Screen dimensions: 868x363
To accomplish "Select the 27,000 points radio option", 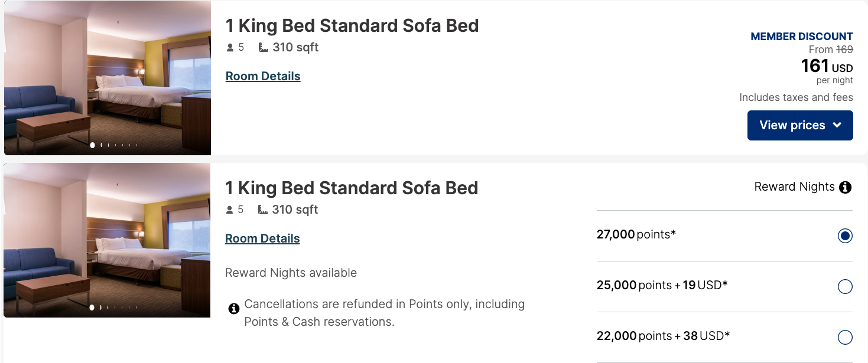I will pyautogui.click(x=845, y=236).
